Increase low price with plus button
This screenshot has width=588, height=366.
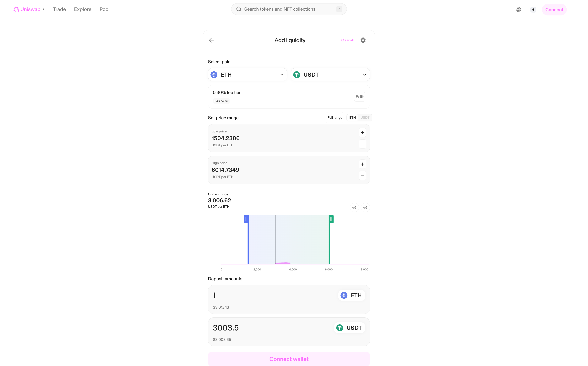point(362,133)
